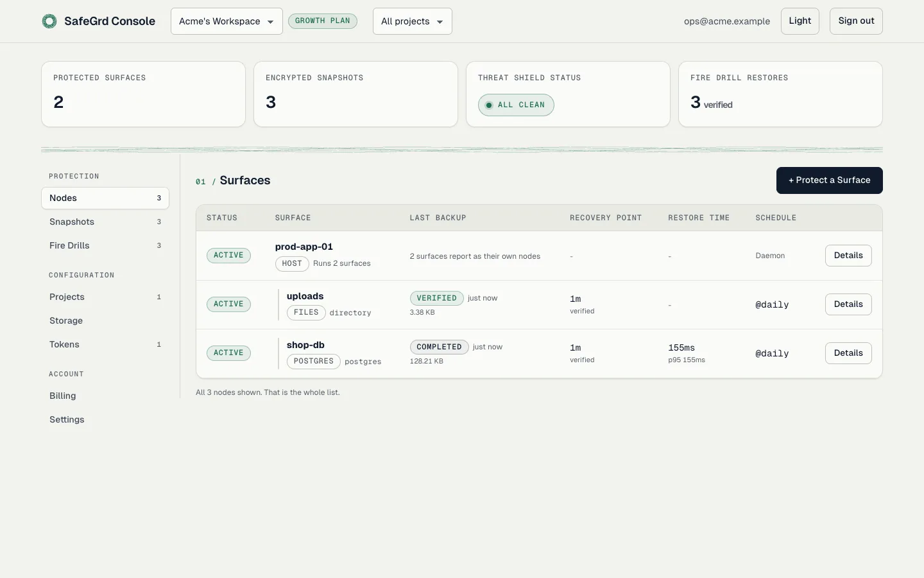Click the 155ms restore time value
The width and height of the screenshot is (924, 578).
[x=681, y=347]
